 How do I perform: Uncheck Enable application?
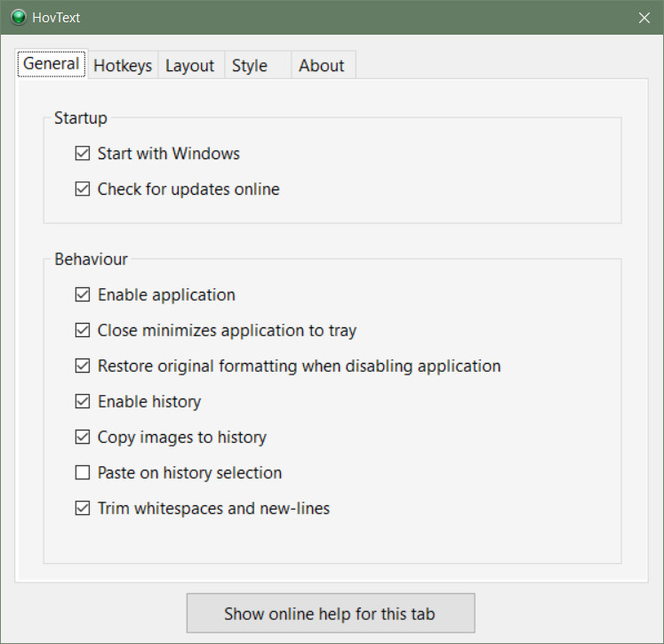coord(83,294)
